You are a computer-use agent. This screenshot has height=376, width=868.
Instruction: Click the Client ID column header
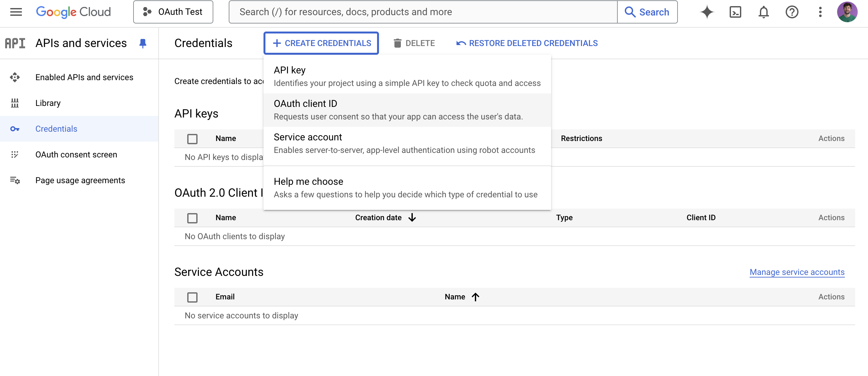click(x=701, y=218)
